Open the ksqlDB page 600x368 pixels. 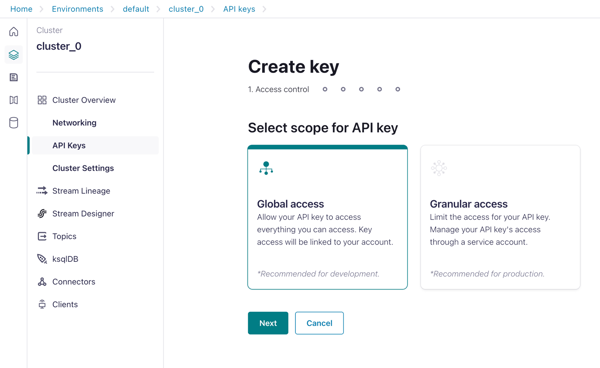tap(65, 259)
